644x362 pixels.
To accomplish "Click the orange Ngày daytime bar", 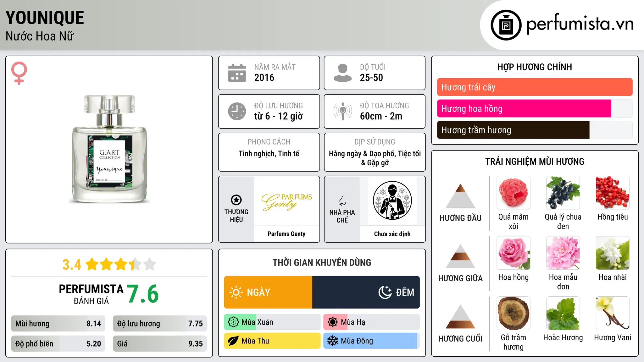I will pyautogui.click(x=268, y=292).
